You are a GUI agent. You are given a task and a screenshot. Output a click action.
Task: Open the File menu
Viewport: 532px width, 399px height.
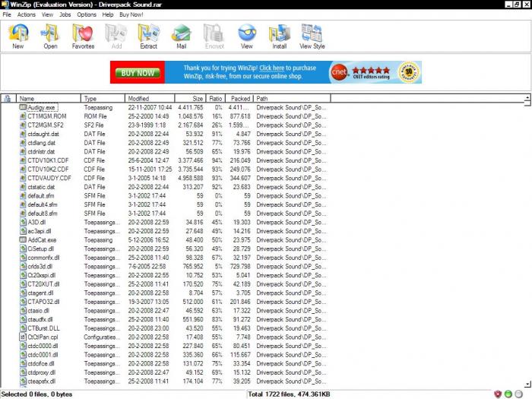(7, 14)
